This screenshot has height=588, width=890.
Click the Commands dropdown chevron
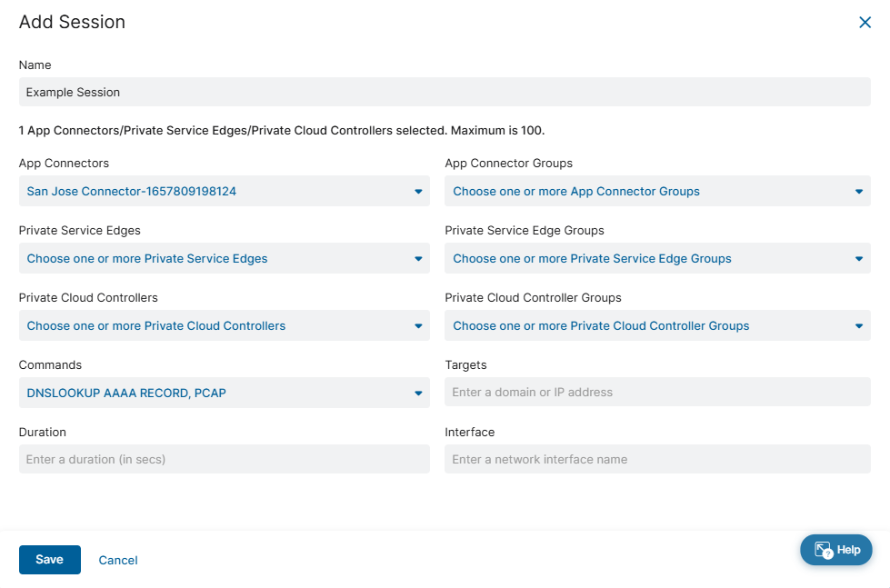pyautogui.click(x=417, y=393)
